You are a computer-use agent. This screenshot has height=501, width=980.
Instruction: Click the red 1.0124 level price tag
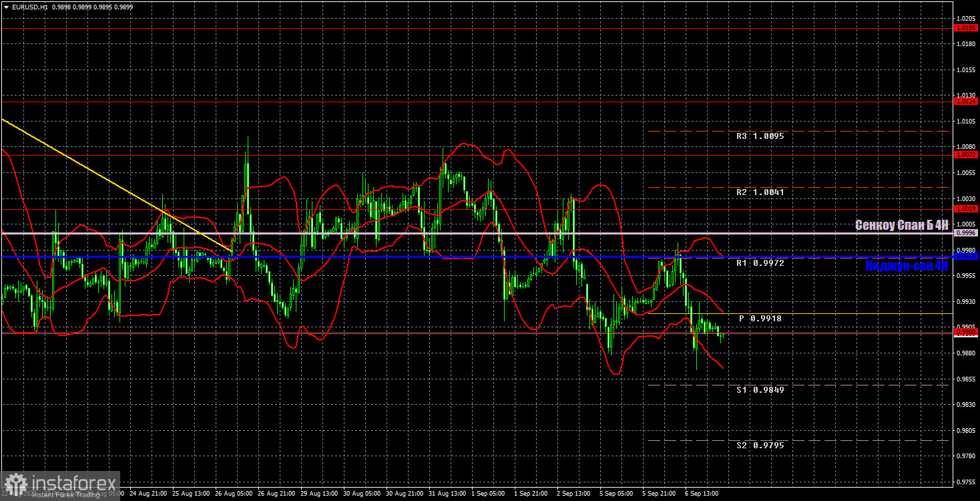pyautogui.click(x=966, y=102)
